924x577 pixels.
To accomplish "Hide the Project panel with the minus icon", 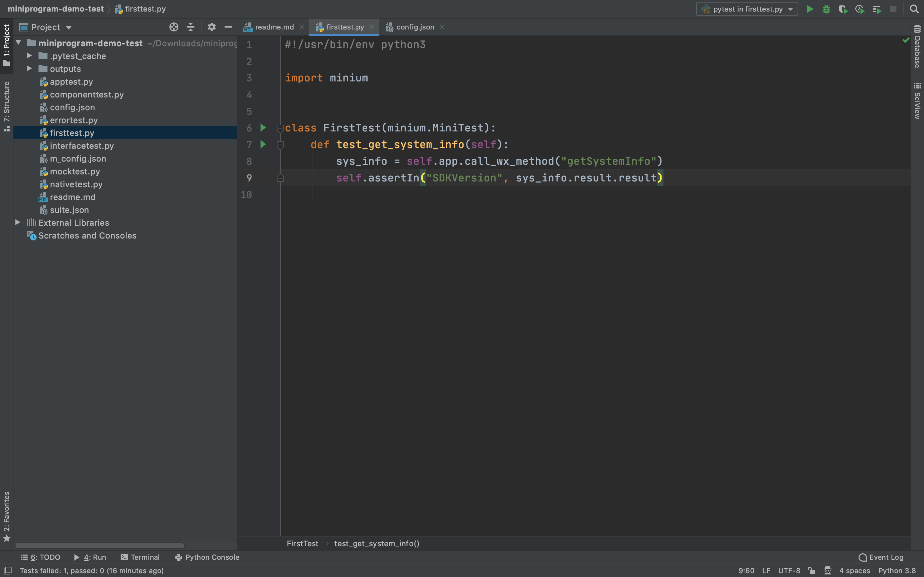I will (228, 27).
